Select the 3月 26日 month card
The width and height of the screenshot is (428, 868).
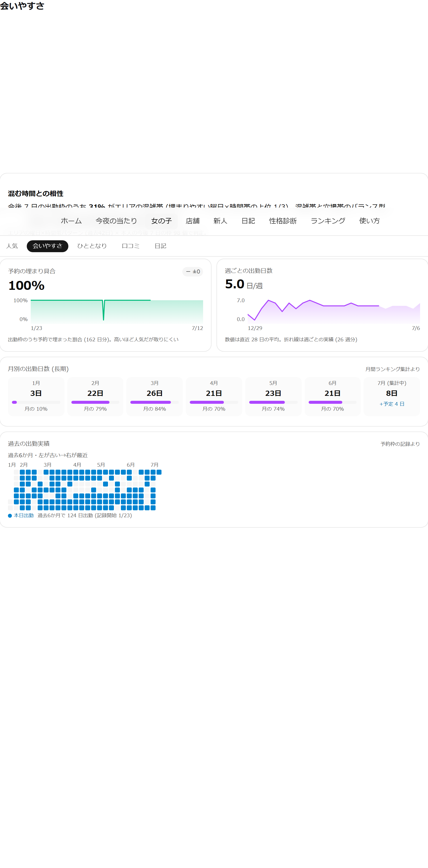point(155,396)
